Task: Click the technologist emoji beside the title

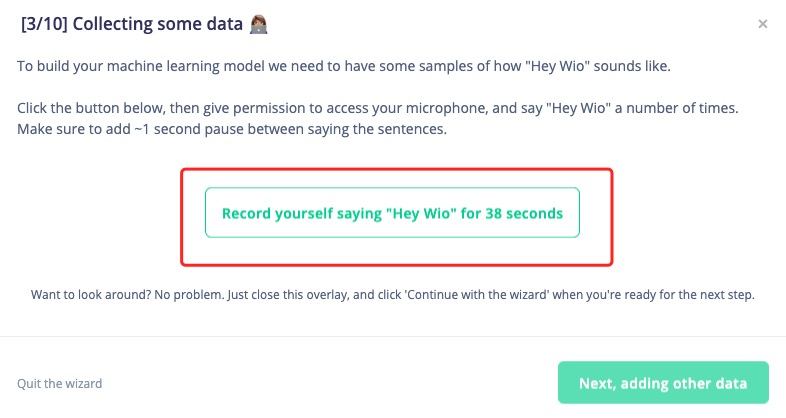Action: coord(259,24)
